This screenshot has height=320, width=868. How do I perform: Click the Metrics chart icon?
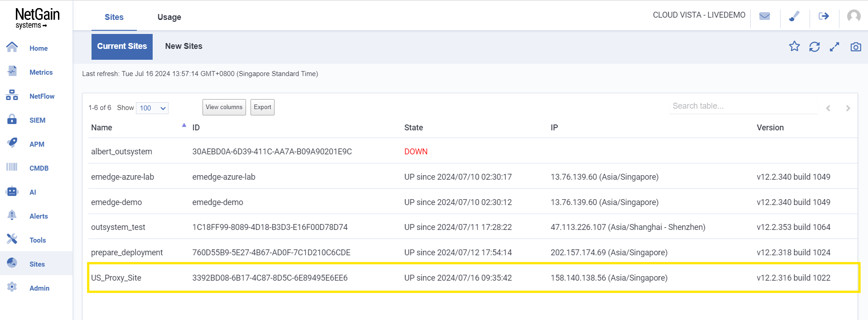[12, 71]
